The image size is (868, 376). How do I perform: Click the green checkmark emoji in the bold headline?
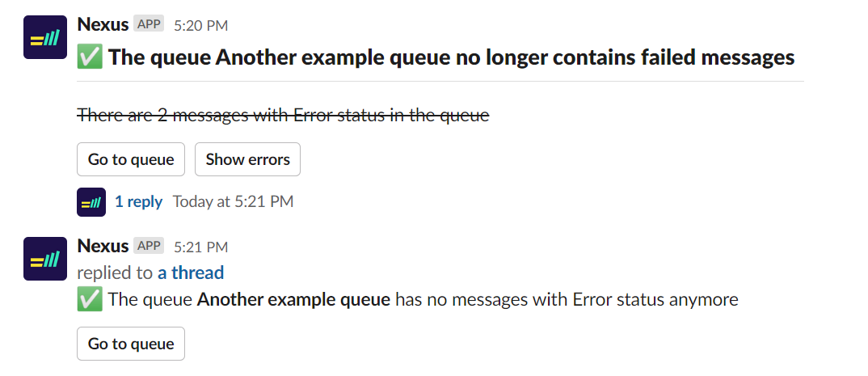[x=89, y=57]
